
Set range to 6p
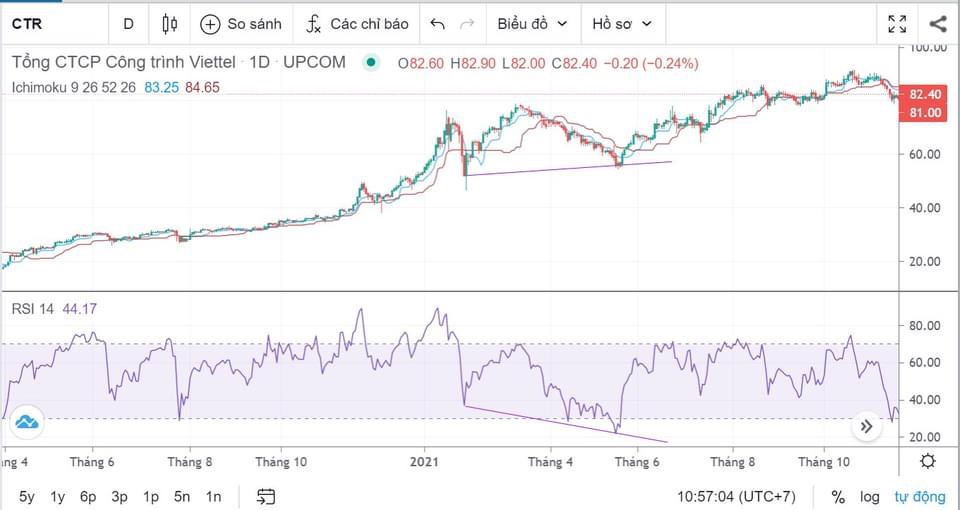[x=89, y=497]
